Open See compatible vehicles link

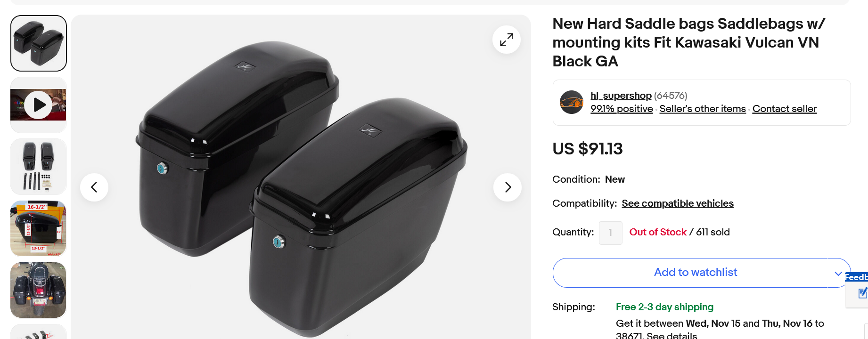click(x=677, y=203)
